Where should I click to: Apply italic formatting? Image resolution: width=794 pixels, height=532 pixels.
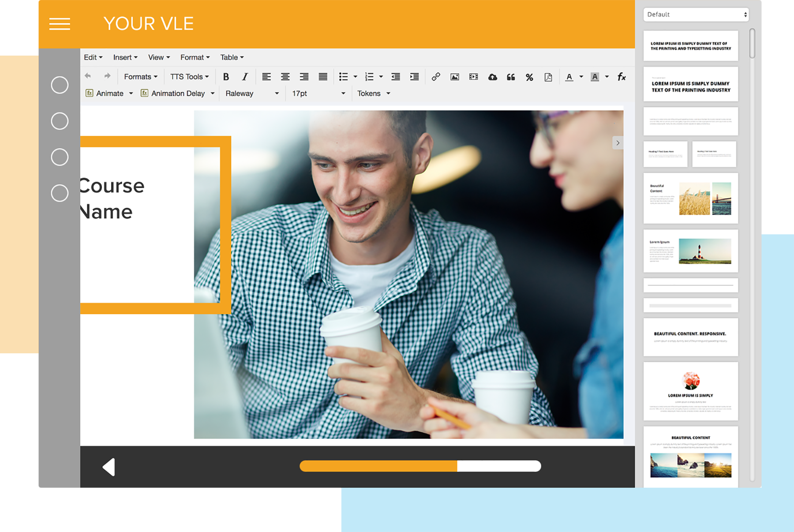coord(245,77)
